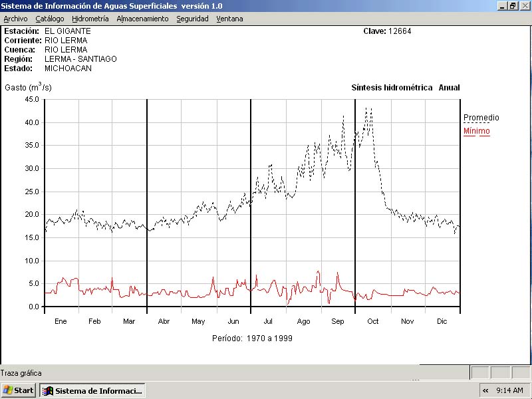
Task: Click the Período 1970 a 1999 caption
Action: (x=252, y=338)
